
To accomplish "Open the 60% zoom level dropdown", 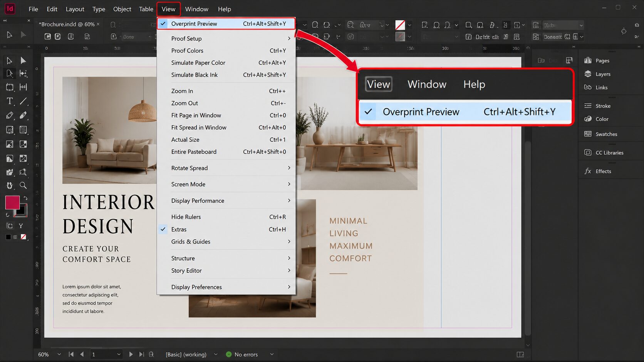I will tap(59, 354).
